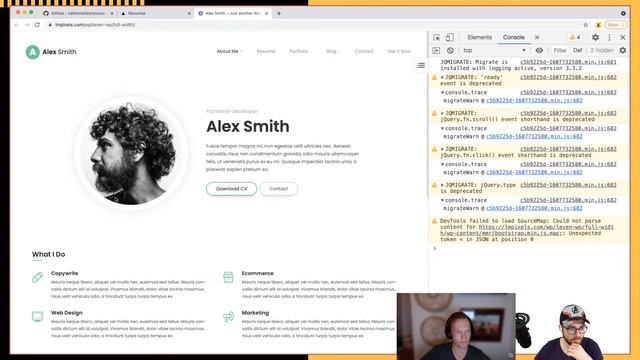Viewport: 640px width, 360px height.
Task: Go back with the browser back arrow
Action: (17, 25)
